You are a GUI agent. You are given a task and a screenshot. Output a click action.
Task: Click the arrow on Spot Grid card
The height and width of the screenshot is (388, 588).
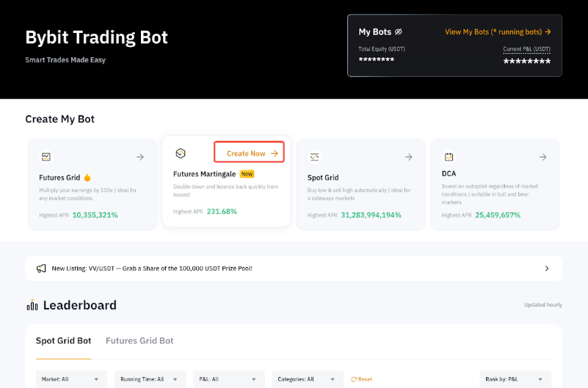coord(409,157)
